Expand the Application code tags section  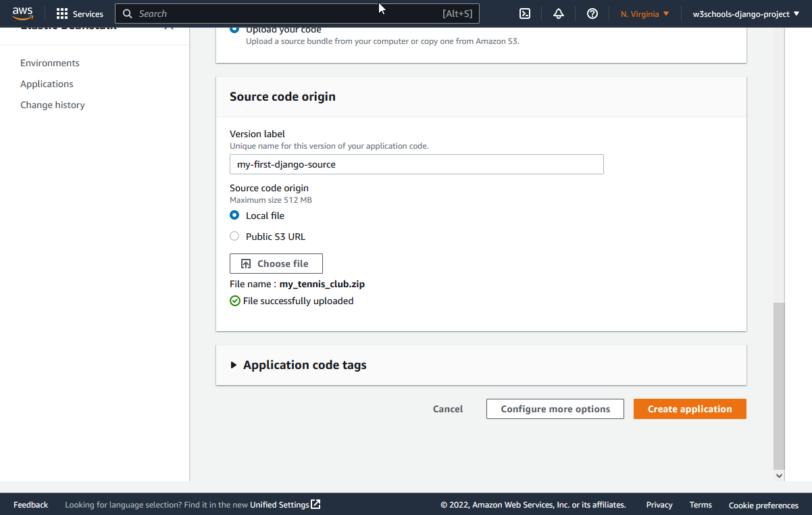[x=234, y=365]
